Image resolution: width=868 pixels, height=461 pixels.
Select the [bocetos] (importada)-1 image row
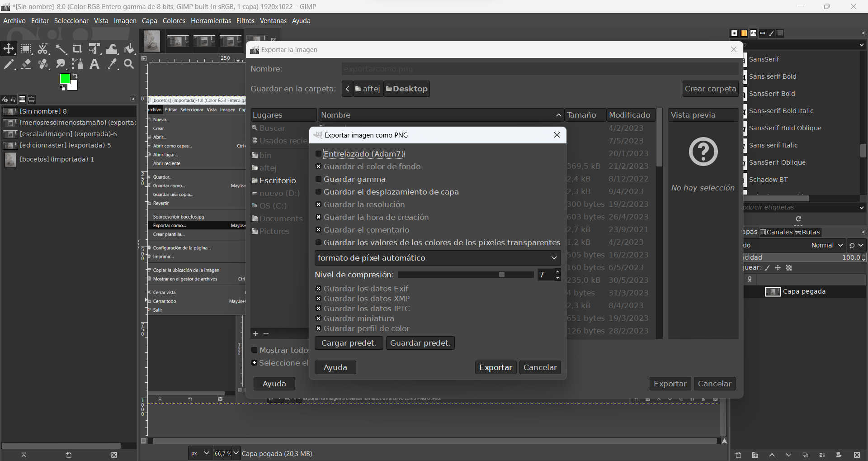(x=69, y=159)
